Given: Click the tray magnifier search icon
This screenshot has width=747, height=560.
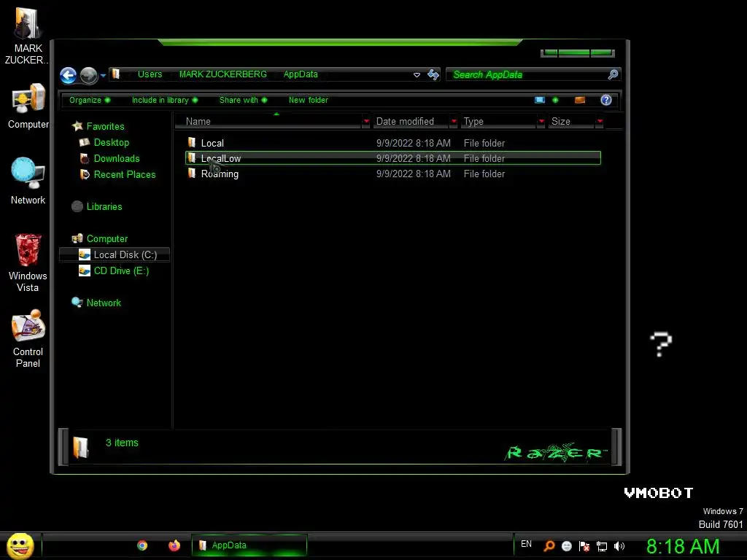Looking at the screenshot, I should (x=549, y=546).
